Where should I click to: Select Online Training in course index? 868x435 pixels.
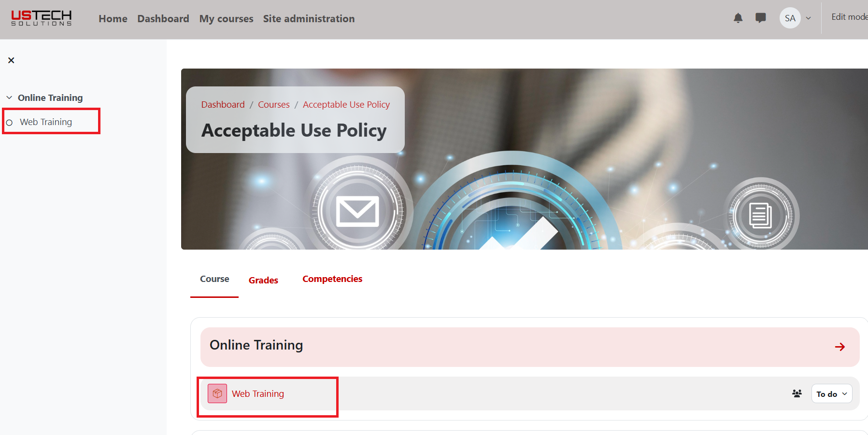pyautogui.click(x=50, y=98)
